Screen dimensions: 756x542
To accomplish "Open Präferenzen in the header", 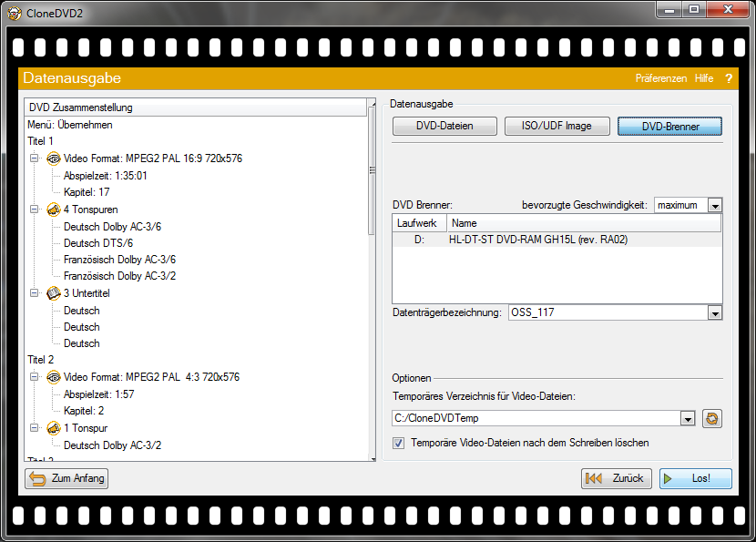I will [x=660, y=78].
